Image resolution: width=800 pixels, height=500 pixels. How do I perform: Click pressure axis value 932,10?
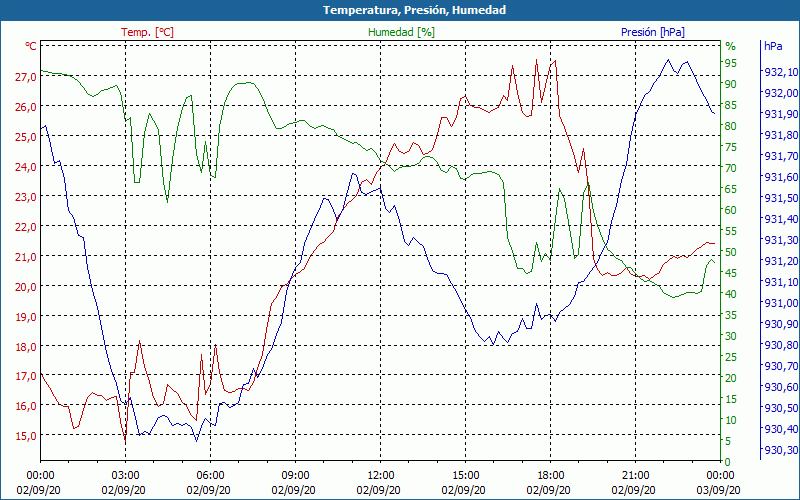click(781, 72)
